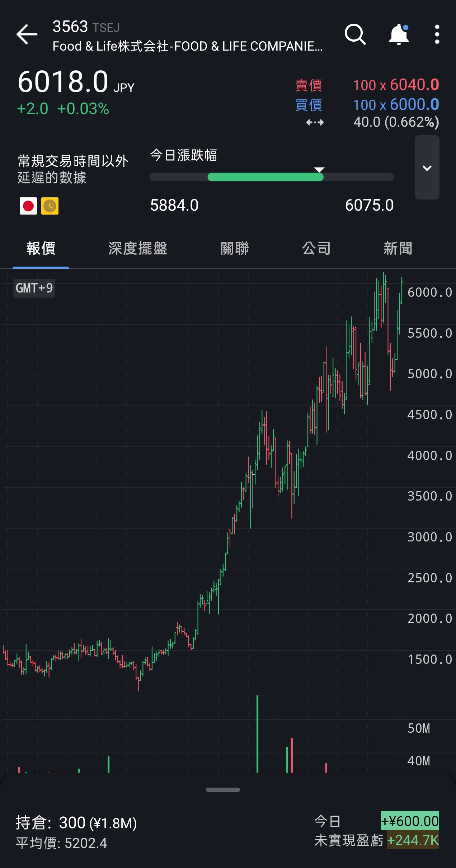The height and width of the screenshot is (868, 456).
Task: Tap the last price 6018.0 JPY
Action: (76, 82)
